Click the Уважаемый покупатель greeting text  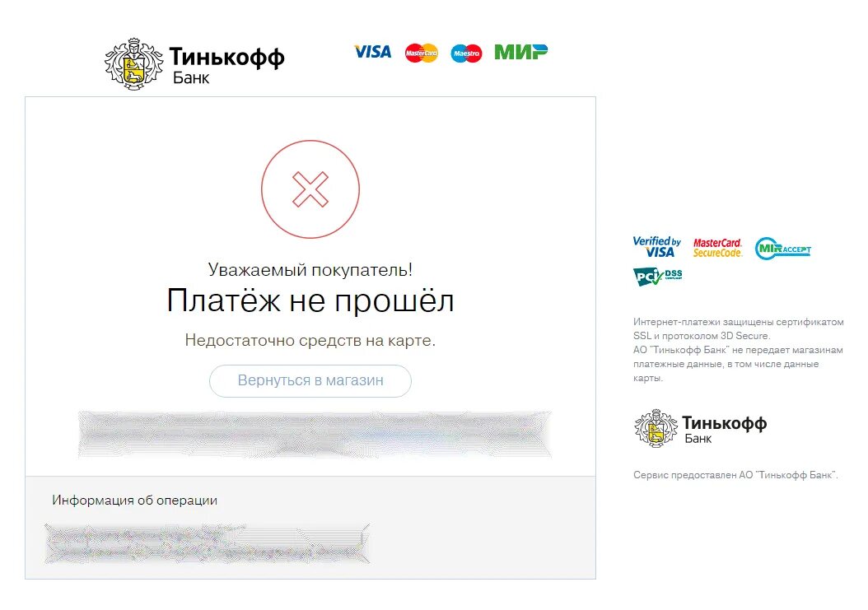click(x=310, y=269)
